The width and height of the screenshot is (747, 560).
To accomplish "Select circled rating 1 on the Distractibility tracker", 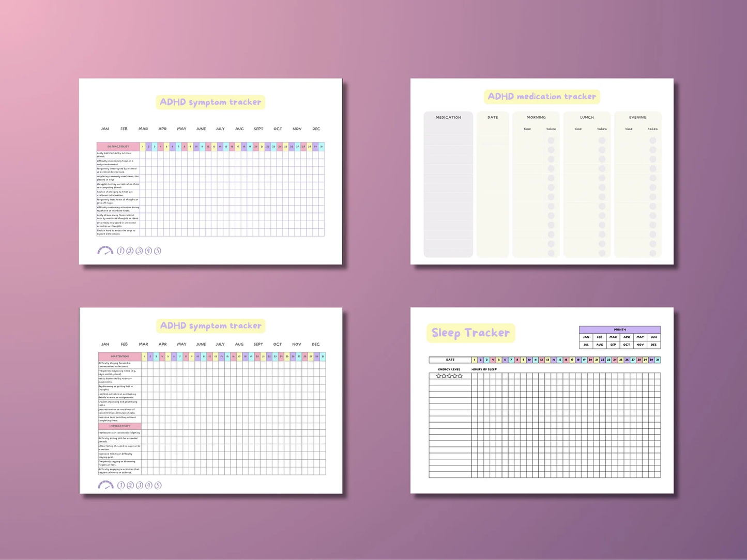I will click(x=120, y=251).
